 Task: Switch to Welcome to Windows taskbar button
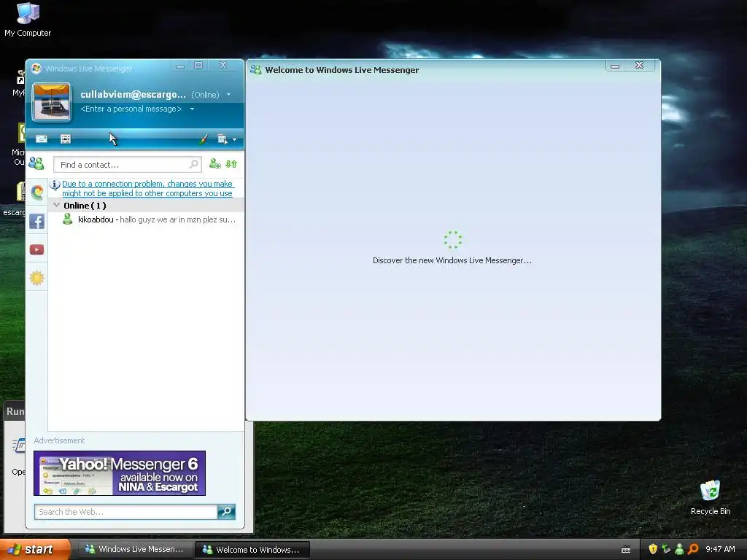[x=252, y=550]
